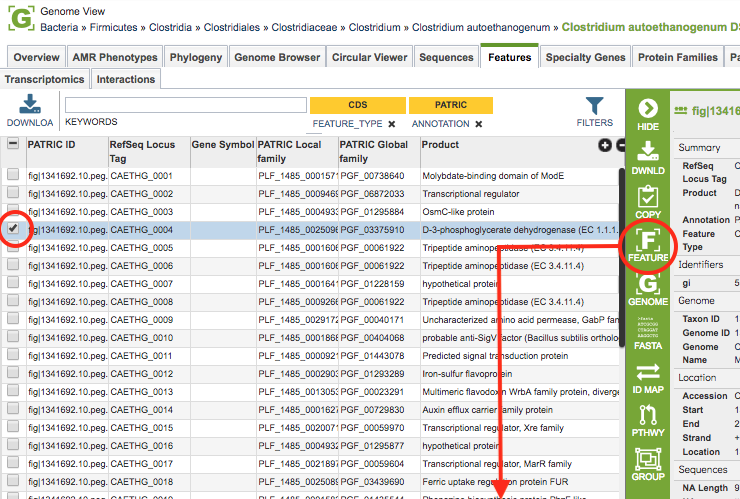Click the CDS feature type filter tag
The image size is (740, 499).
tap(358, 105)
